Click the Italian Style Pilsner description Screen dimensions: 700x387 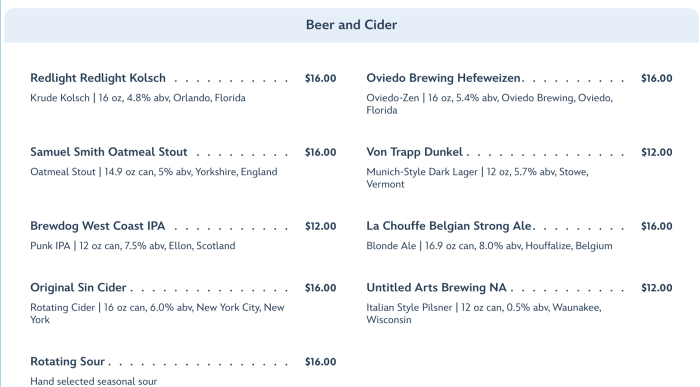coord(484,313)
